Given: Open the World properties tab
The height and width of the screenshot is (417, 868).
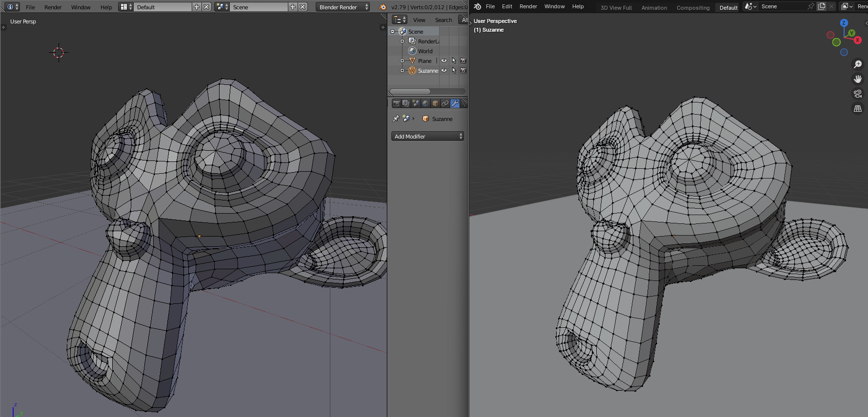Looking at the screenshot, I should pos(425,103).
